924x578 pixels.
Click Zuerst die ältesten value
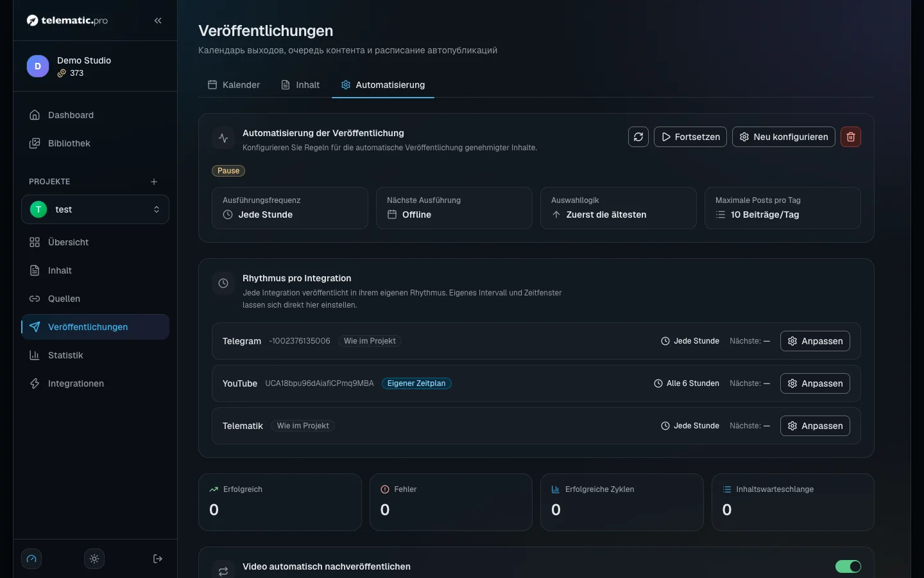click(x=606, y=215)
